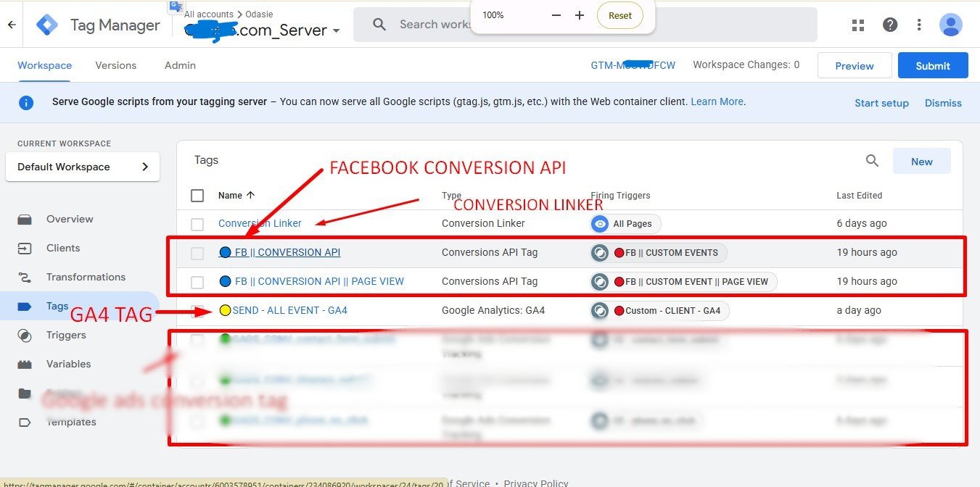Open Overview in the sidebar

[70, 219]
